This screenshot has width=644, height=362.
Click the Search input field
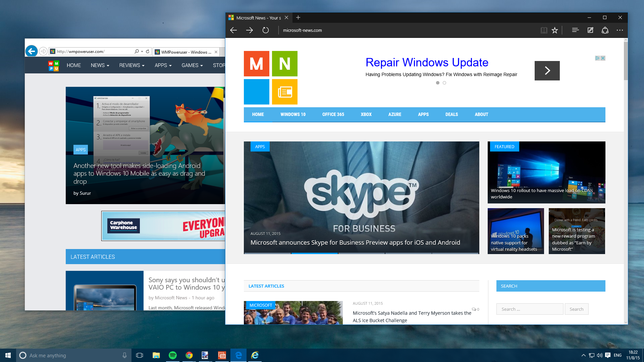pyautogui.click(x=530, y=309)
